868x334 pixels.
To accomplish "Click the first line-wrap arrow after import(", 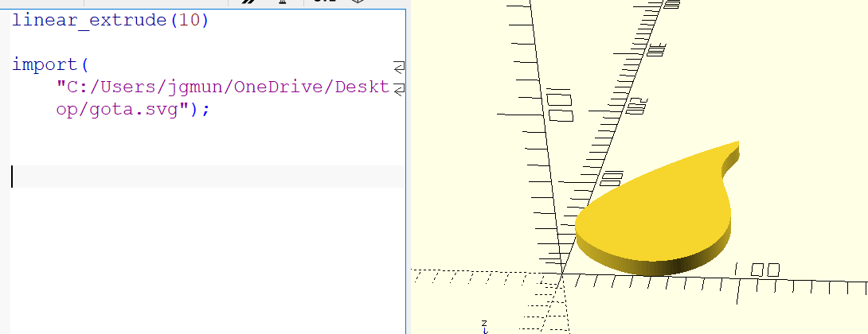I will click(x=399, y=65).
